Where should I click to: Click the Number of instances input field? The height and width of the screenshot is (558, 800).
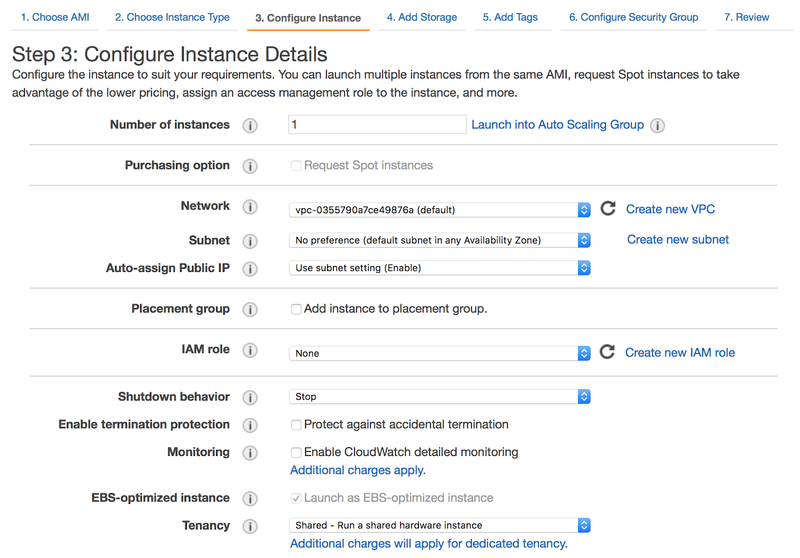(377, 125)
